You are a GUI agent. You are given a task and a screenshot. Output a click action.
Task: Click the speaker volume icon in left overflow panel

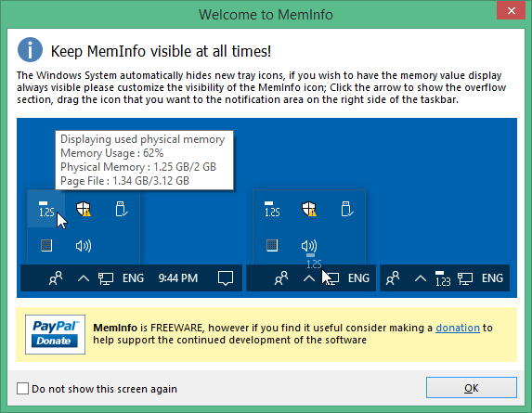[x=84, y=246]
